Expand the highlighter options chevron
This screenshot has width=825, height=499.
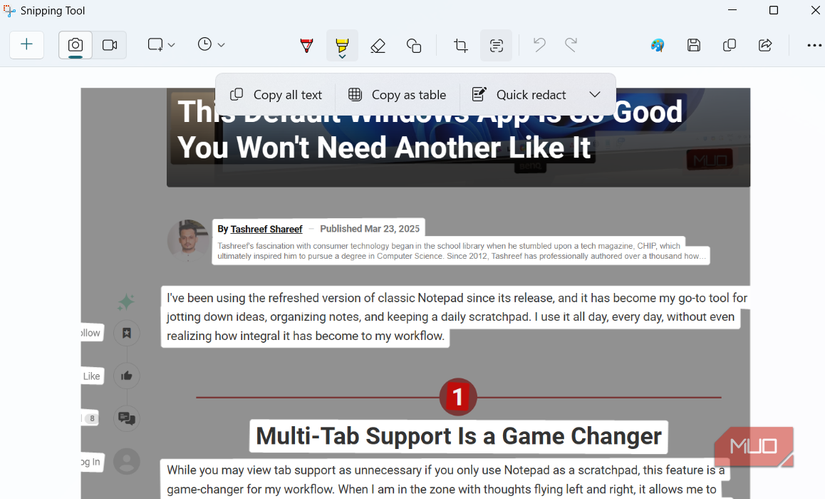pos(342,56)
